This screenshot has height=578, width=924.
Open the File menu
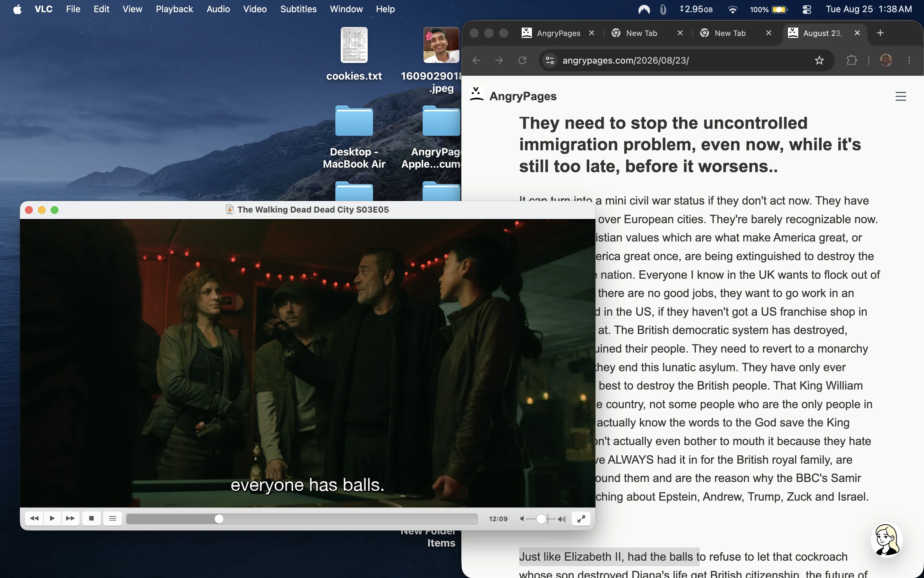click(73, 9)
